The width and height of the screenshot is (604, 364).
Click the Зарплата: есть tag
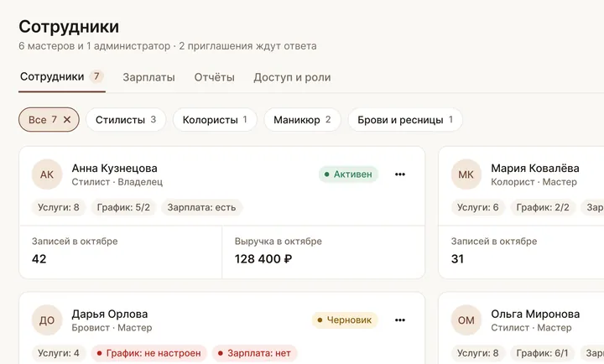pyautogui.click(x=201, y=207)
